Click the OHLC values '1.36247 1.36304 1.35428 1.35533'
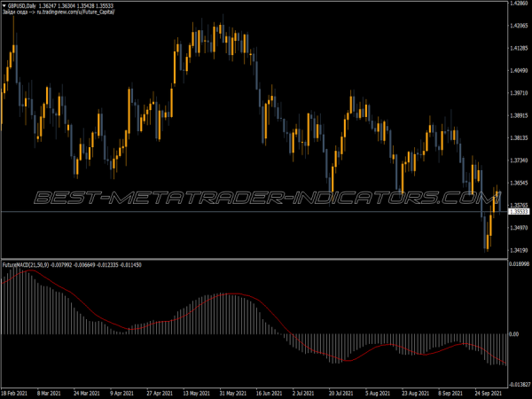This screenshot has width=532, height=399. [76, 6]
